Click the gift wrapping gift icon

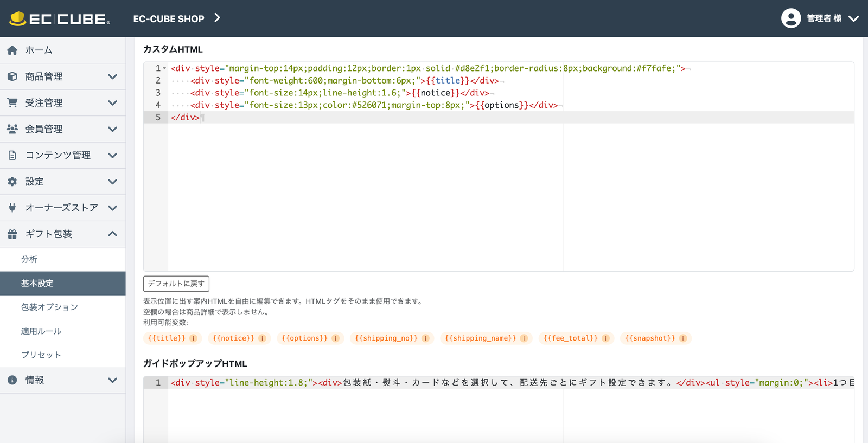tap(12, 234)
